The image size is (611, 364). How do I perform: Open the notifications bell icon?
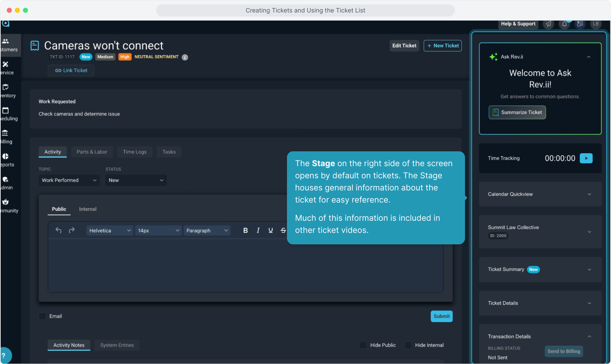pyautogui.click(x=564, y=24)
